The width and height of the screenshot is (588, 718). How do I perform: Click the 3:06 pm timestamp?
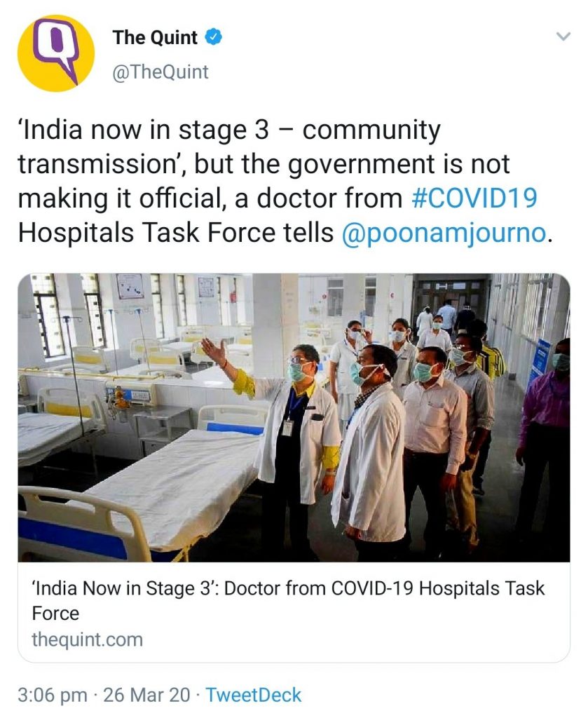(x=52, y=695)
